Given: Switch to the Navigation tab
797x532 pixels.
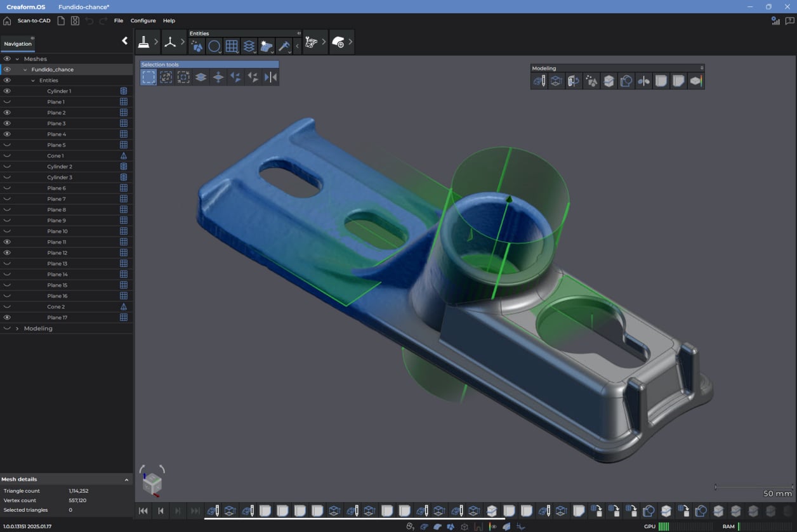Looking at the screenshot, I should click(18, 44).
